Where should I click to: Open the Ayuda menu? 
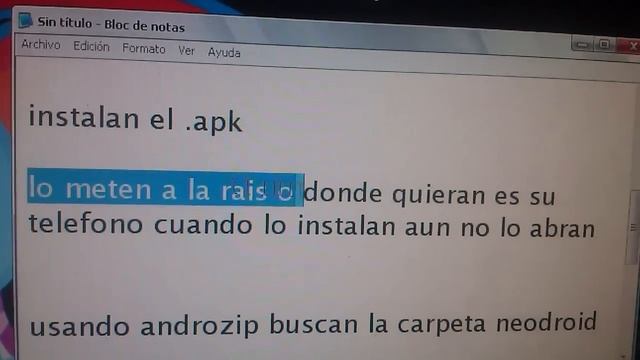point(224,53)
